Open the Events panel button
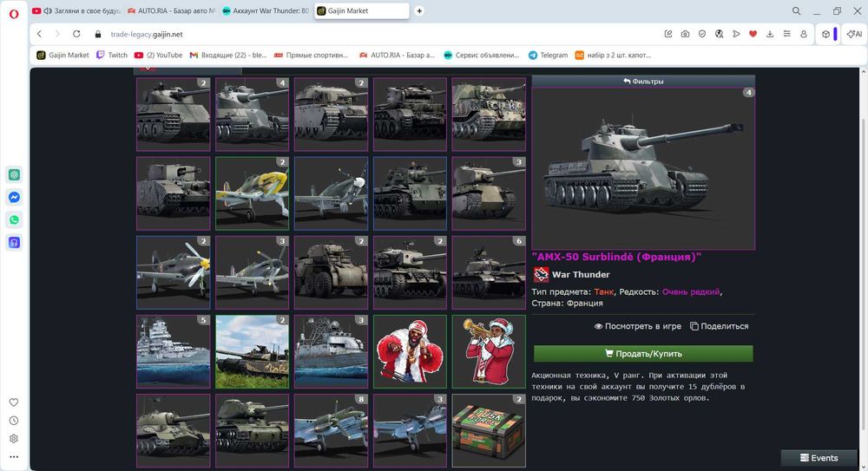The image size is (868, 471). pyautogui.click(x=819, y=458)
